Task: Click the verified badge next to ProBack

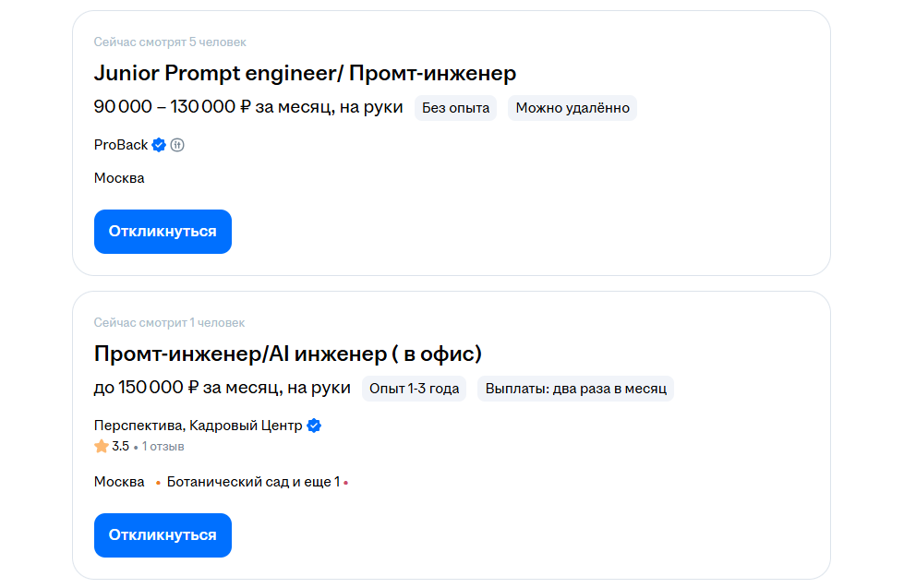Action: pyautogui.click(x=158, y=144)
